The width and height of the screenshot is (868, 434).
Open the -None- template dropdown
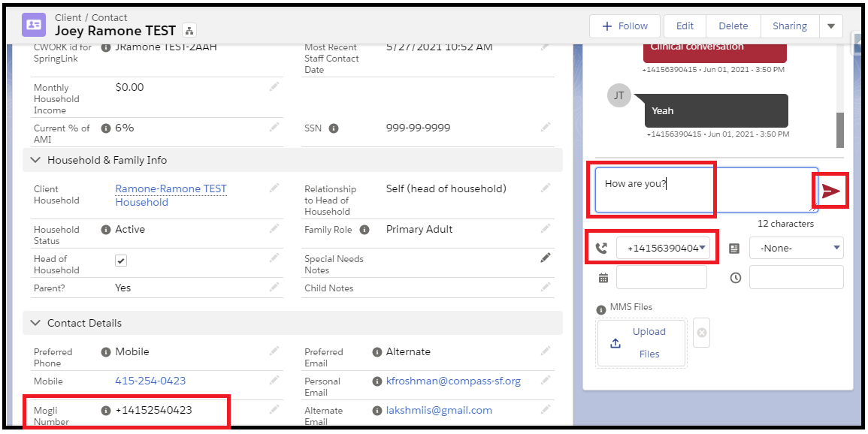point(797,249)
